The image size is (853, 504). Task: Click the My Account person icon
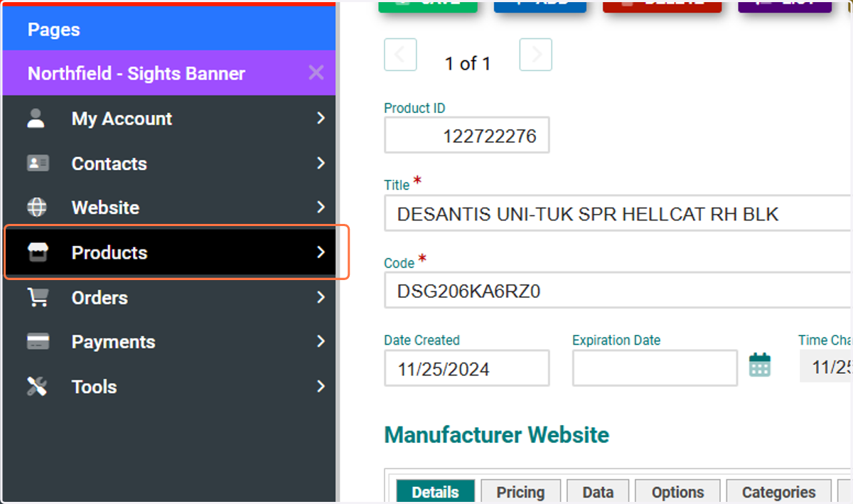36,119
